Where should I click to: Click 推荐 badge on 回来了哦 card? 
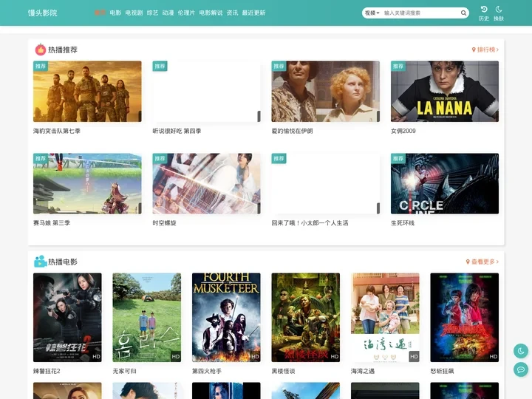point(279,158)
